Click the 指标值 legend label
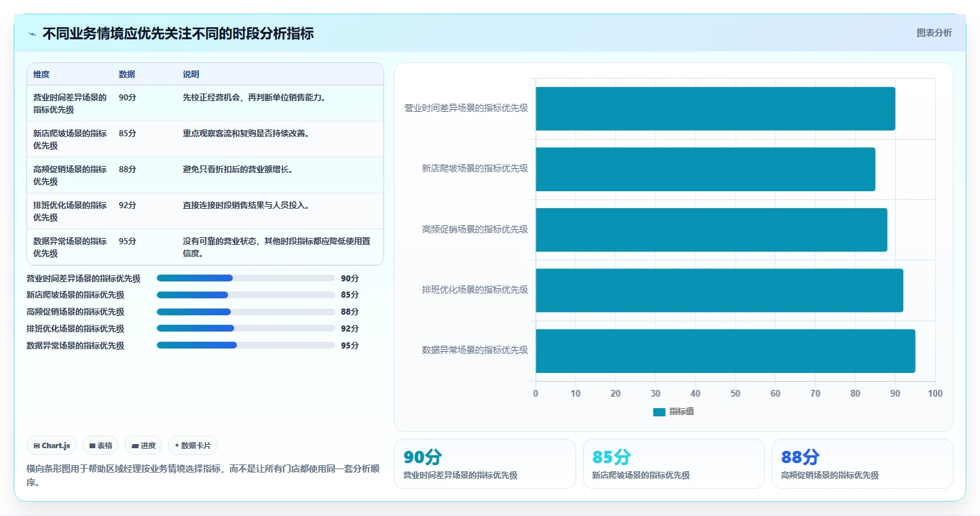The height and width of the screenshot is (516, 980). pos(681,412)
